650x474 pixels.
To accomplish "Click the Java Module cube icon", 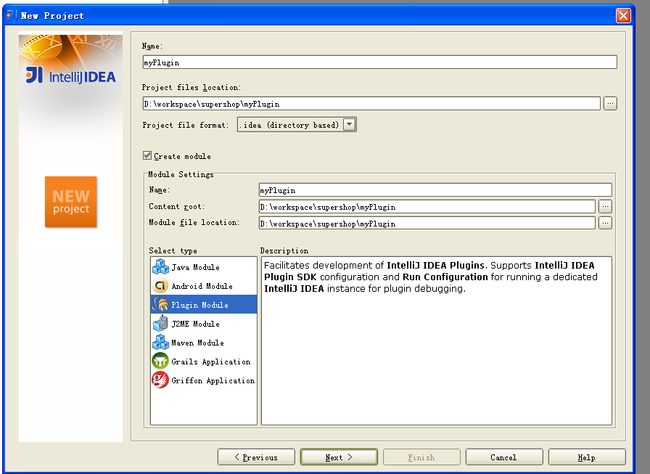I will 160,267.
